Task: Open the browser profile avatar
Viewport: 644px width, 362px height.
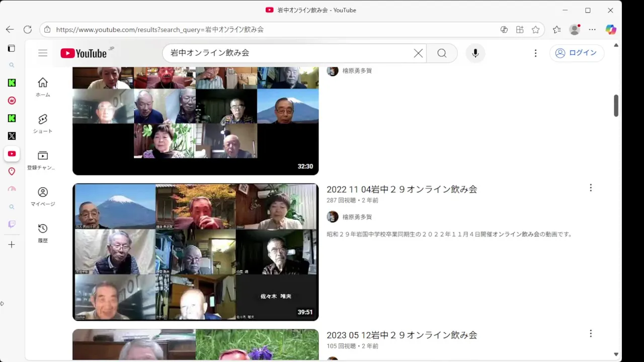Action: (x=575, y=30)
